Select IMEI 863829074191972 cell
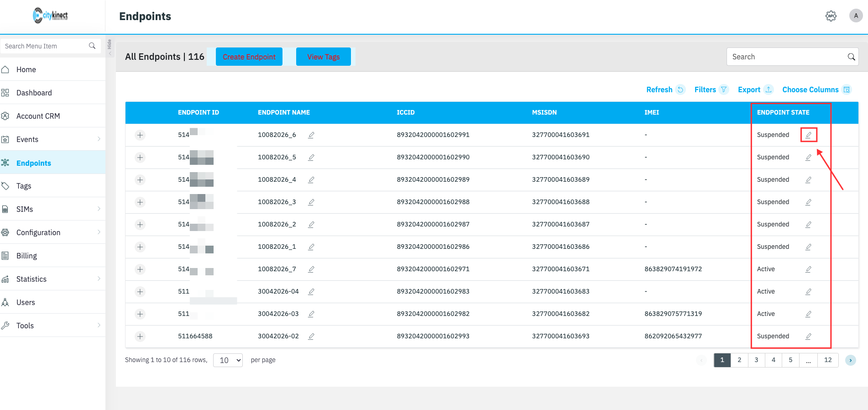The width and height of the screenshot is (868, 410). coord(673,269)
